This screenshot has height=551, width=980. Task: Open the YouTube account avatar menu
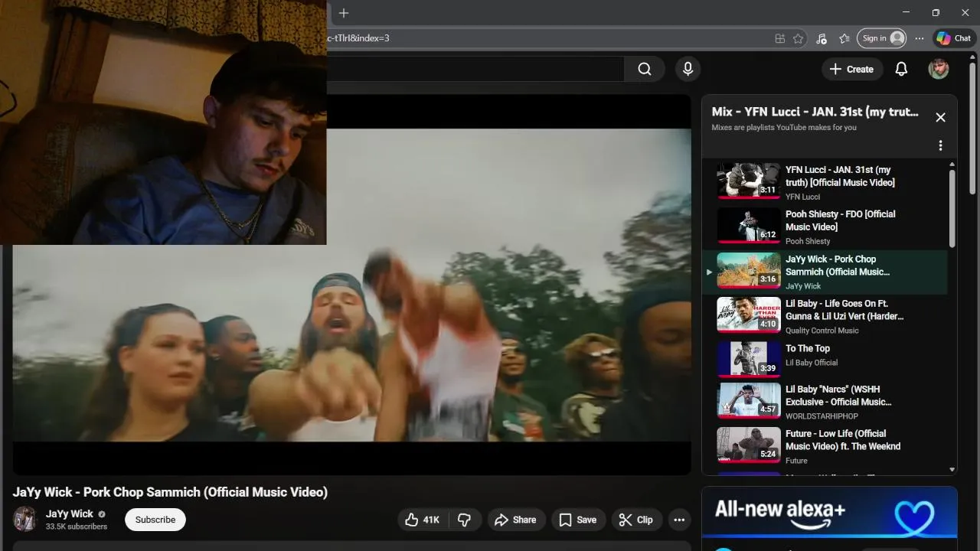click(939, 69)
